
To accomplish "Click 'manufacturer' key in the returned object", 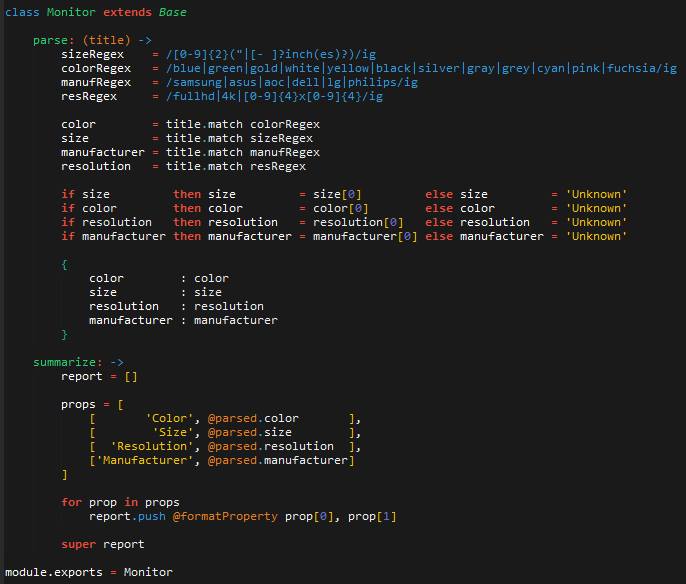I will pos(131,320).
